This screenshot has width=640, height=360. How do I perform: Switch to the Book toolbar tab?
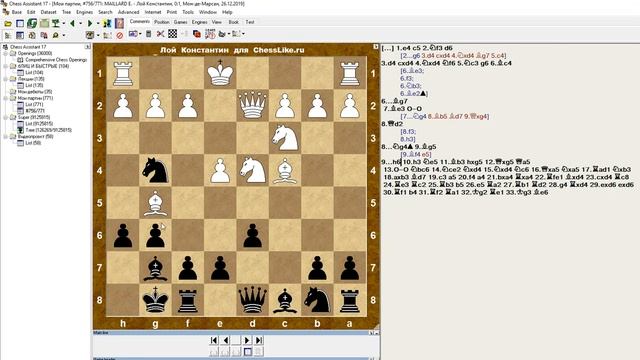[233, 22]
